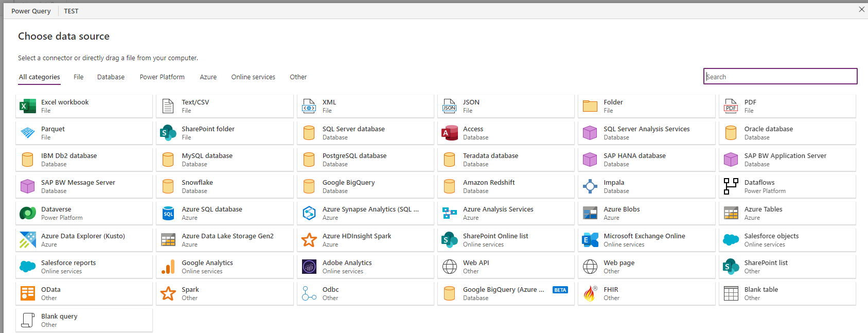Click the Adobe Analytics icon

[309, 267]
